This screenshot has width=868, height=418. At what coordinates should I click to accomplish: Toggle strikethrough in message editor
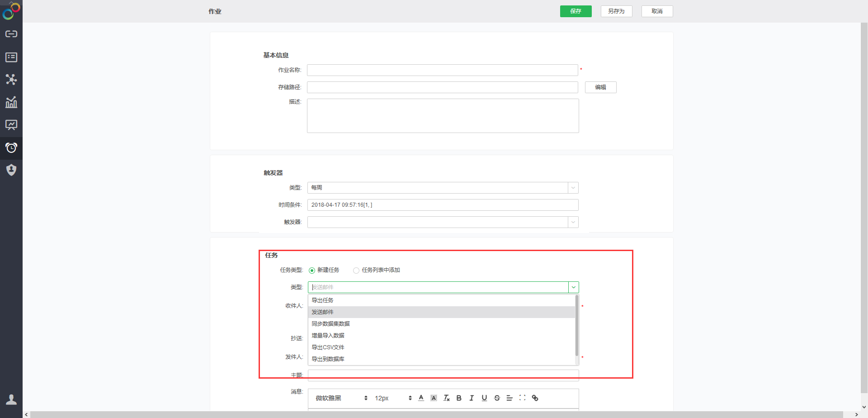tap(497, 398)
